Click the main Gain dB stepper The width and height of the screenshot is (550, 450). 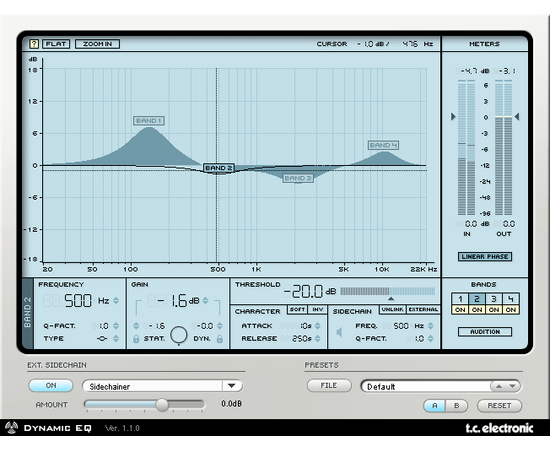tap(206, 301)
